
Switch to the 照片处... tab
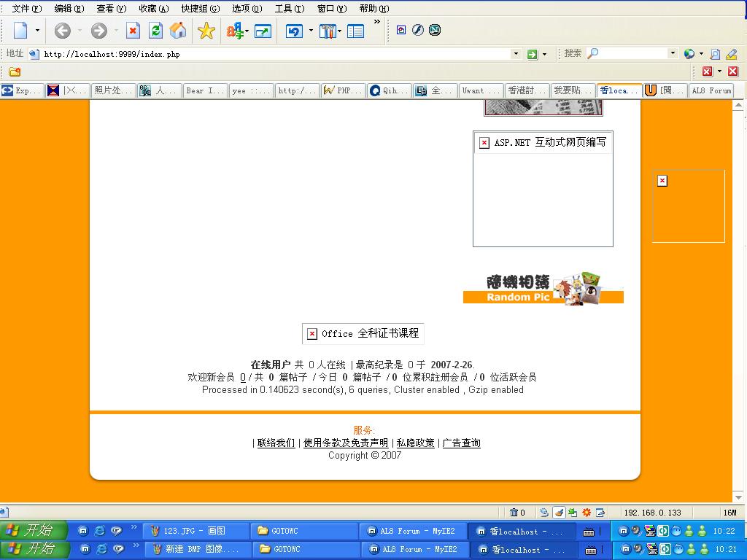tap(113, 90)
